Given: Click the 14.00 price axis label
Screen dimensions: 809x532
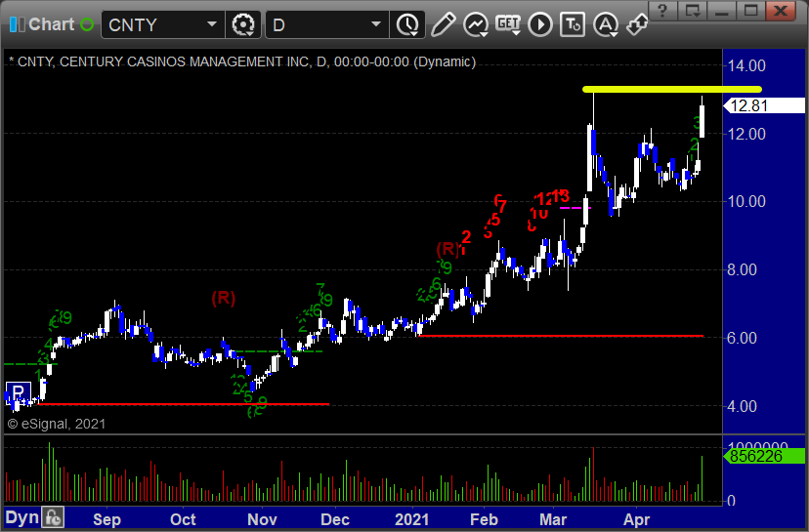Looking at the screenshot, I should coord(746,66).
